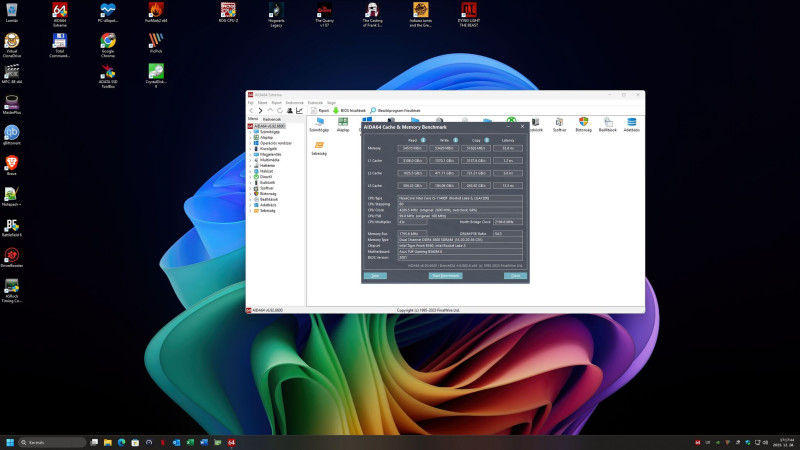Open the Biztonság shield icon in AIDA64 pane
The width and height of the screenshot is (800, 450).
[583, 124]
